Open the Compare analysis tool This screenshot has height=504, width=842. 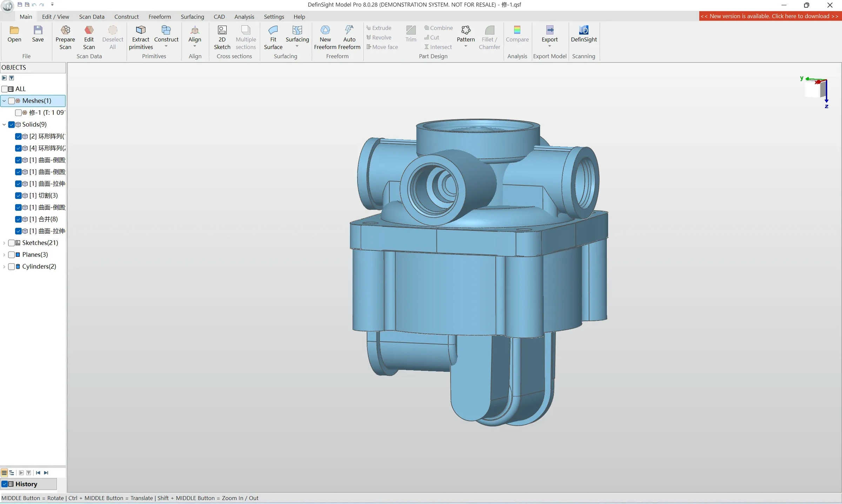click(517, 34)
